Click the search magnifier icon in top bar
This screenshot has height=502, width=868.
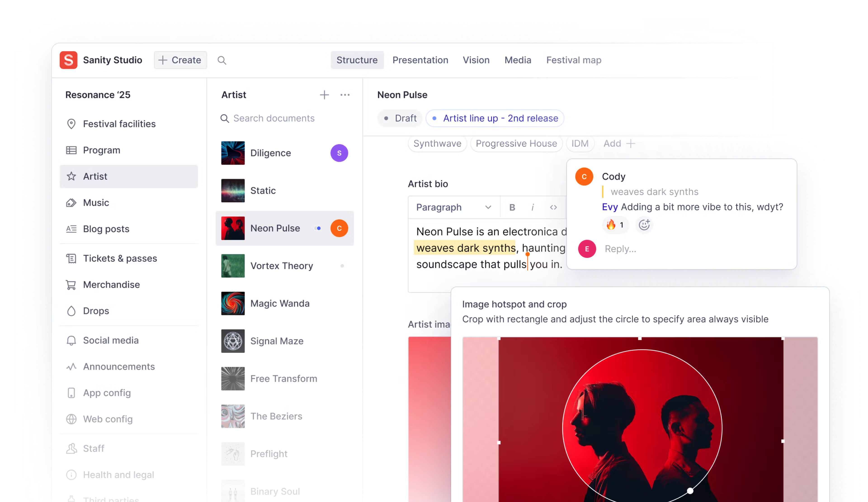tap(222, 60)
